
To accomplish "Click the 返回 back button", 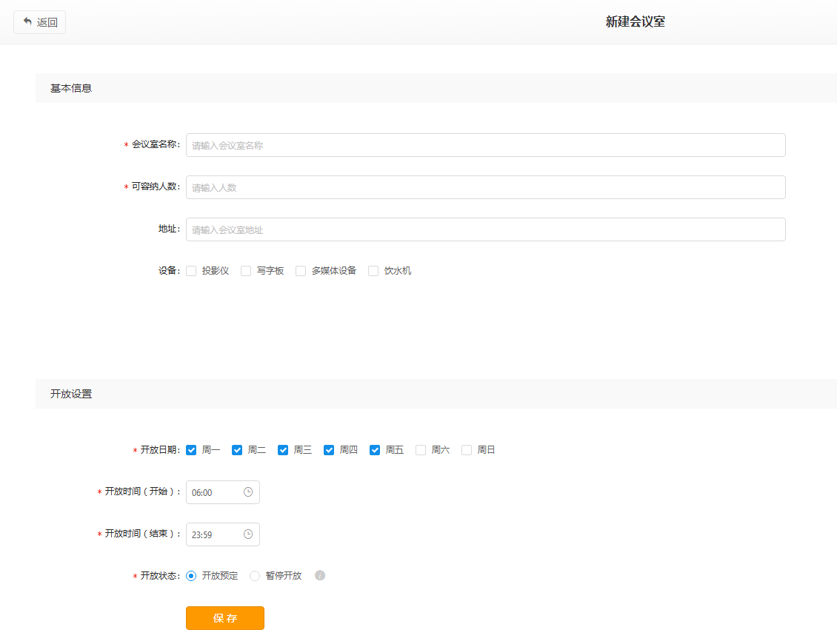I will pyautogui.click(x=40, y=22).
